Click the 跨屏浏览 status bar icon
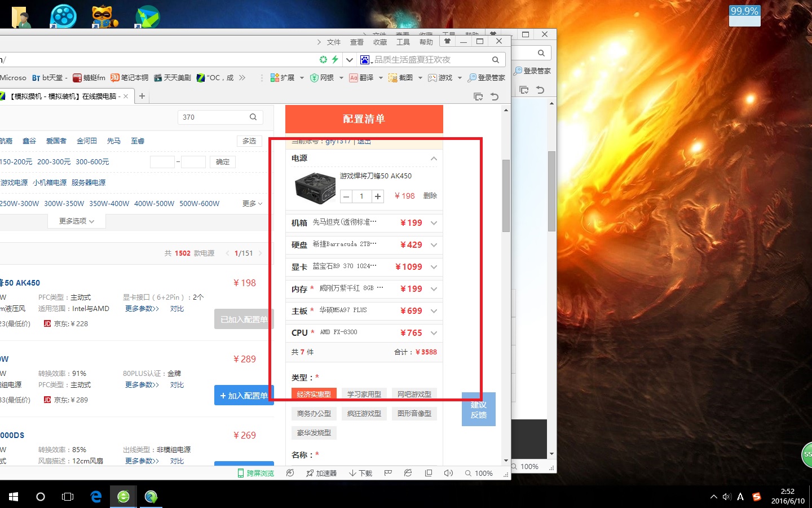This screenshot has width=812, height=508. click(x=256, y=473)
